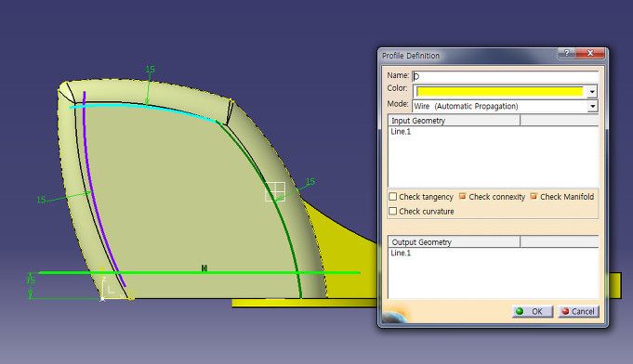Close the Profile Definition dialog
Screen dimensions: 633x364
click(x=590, y=53)
